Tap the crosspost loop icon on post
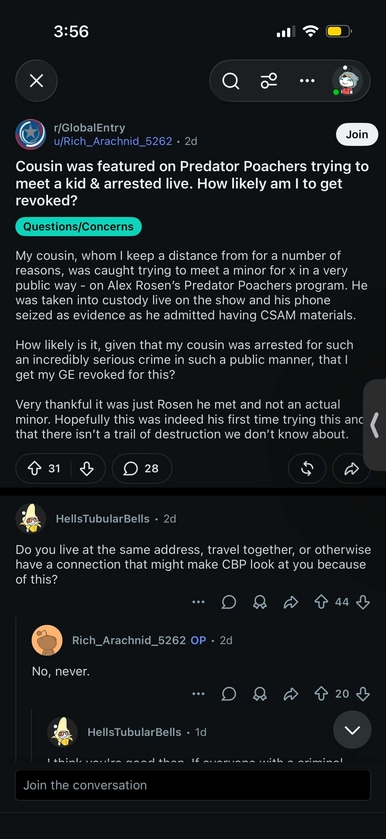 (307, 469)
